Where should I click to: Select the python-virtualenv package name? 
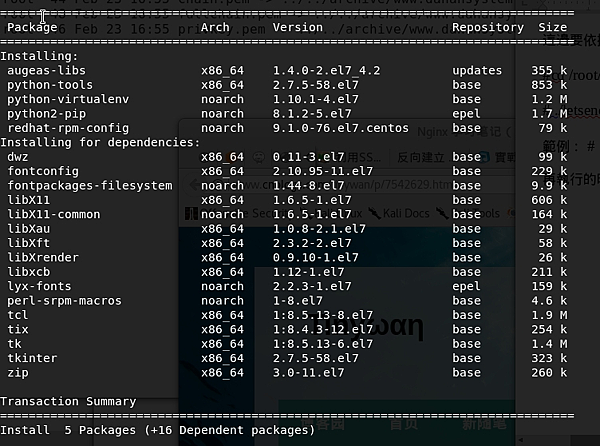coord(60,100)
